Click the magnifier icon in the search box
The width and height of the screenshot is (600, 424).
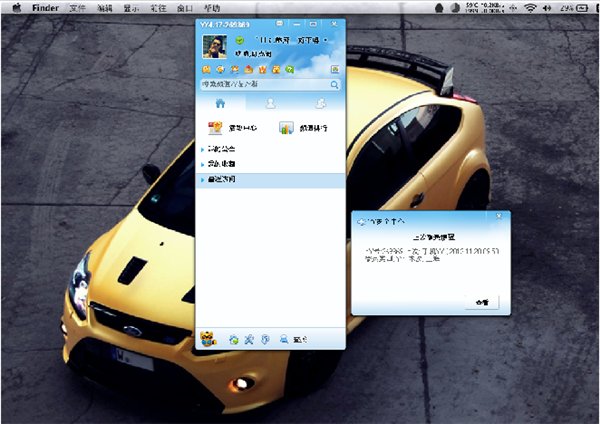click(x=334, y=85)
